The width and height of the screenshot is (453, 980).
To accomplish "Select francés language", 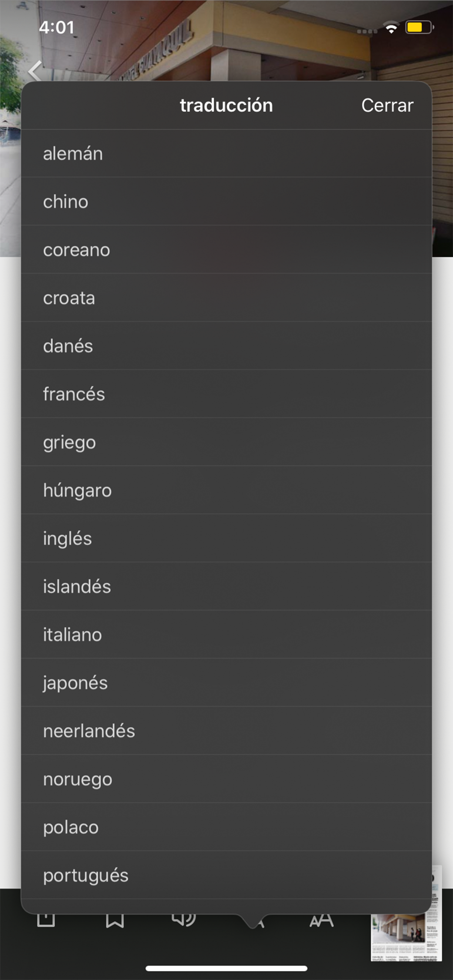I will [226, 393].
